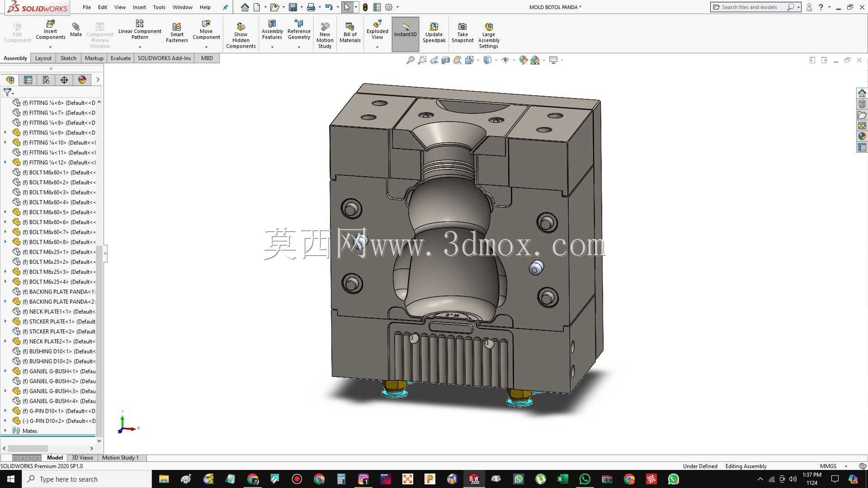Open Reference Geometry tool

pos(299,30)
